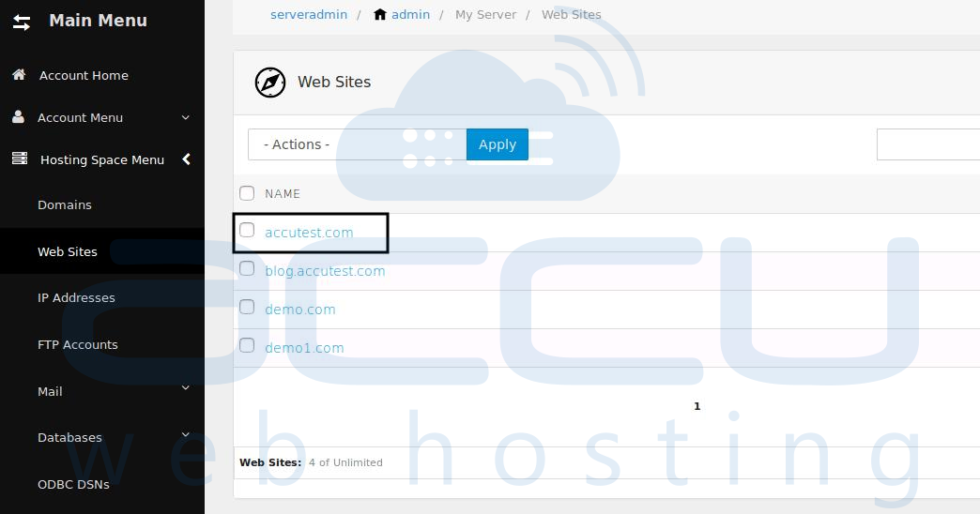
Task: Click the '4 of Unlimited' quota text
Action: pos(345,462)
